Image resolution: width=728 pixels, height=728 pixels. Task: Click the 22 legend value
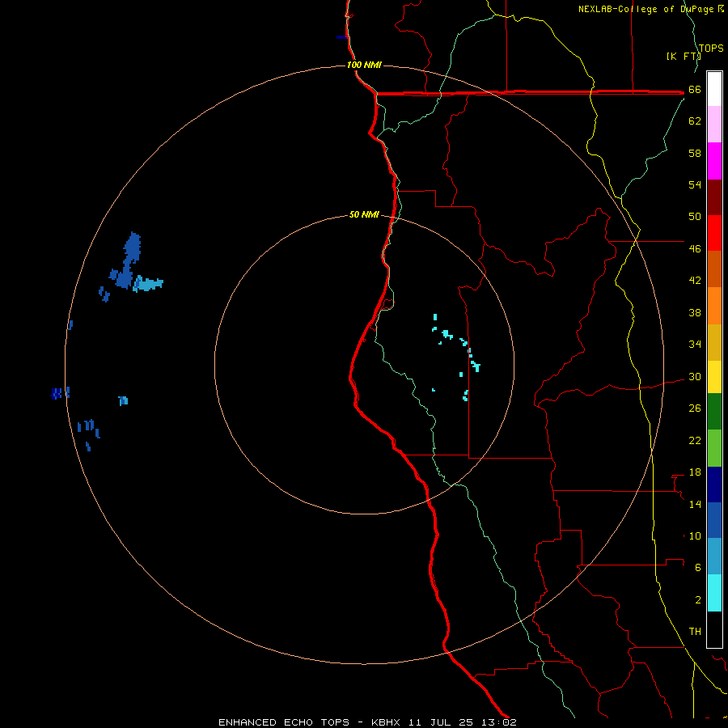click(x=695, y=440)
